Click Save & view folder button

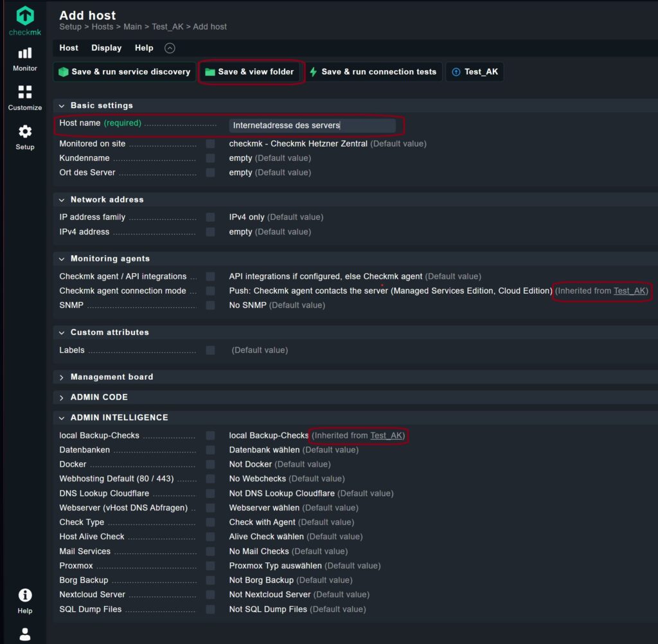[x=251, y=72]
